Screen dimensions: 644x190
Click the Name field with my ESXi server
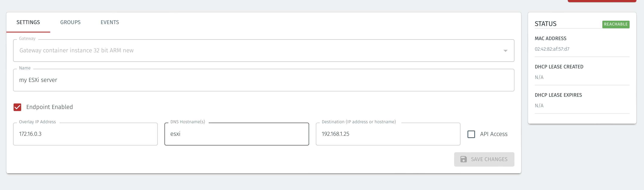pyautogui.click(x=264, y=80)
